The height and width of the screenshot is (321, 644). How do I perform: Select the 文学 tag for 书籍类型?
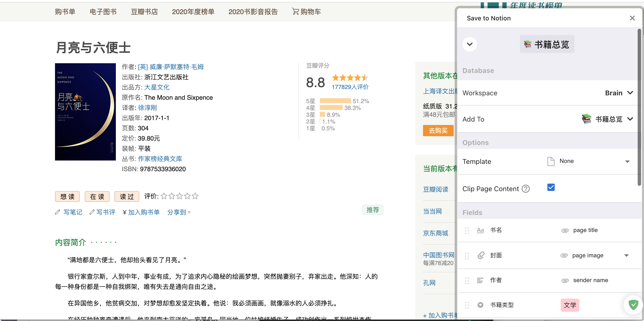point(570,305)
